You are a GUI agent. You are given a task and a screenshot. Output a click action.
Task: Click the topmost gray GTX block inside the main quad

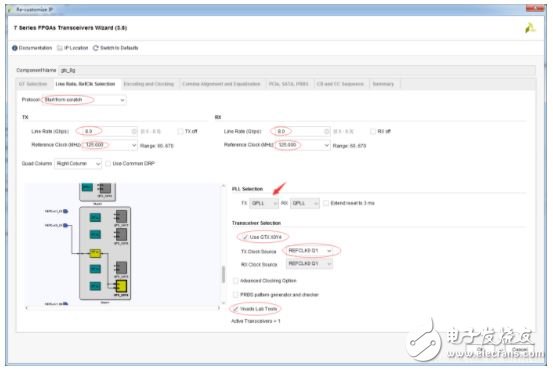click(x=121, y=216)
